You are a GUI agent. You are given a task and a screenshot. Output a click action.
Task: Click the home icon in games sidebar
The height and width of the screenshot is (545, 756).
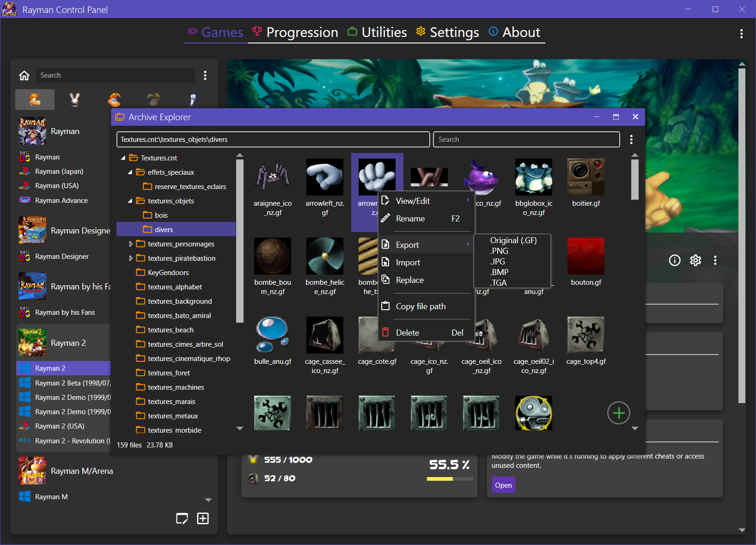(x=24, y=75)
